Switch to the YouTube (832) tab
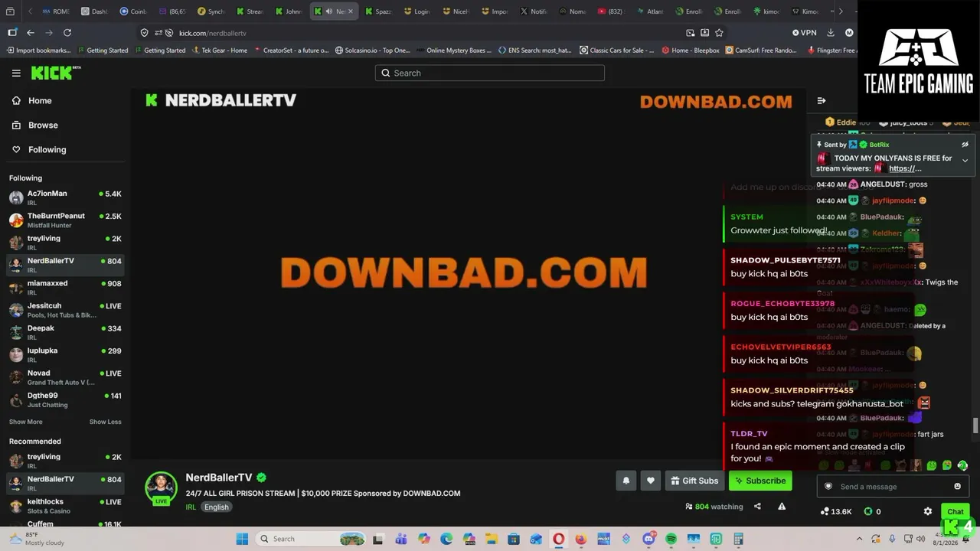The width and height of the screenshot is (980, 551). point(611,11)
